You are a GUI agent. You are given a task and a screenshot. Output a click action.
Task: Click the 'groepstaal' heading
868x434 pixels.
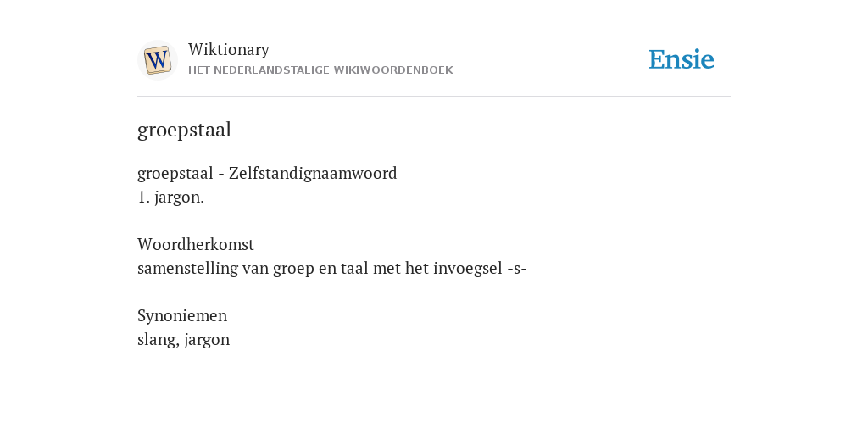click(x=184, y=130)
